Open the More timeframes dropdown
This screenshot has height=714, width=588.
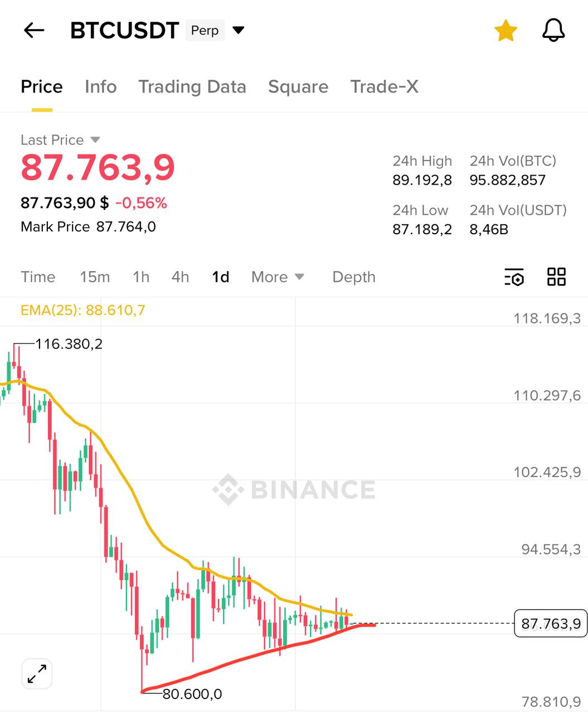point(276,277)
